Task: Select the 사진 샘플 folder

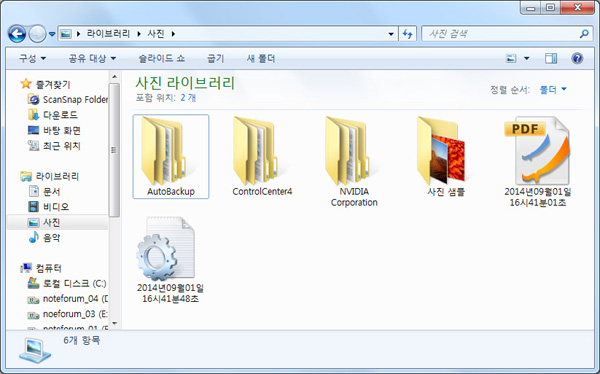Action: click(446, 157)
